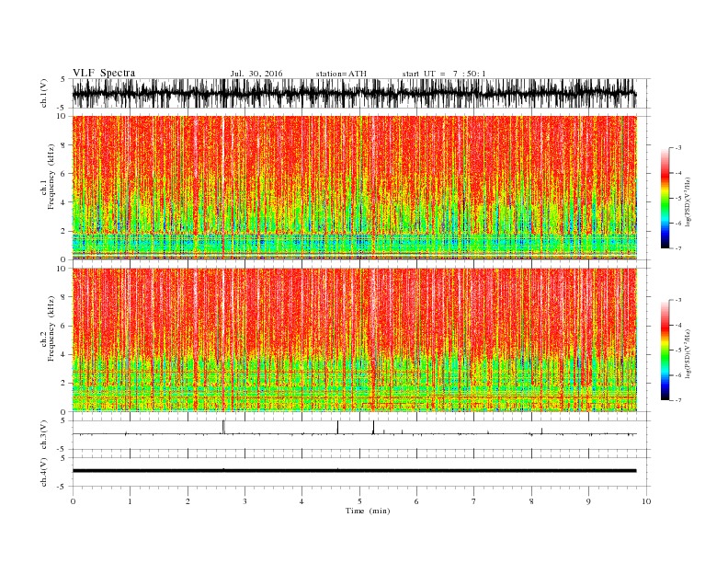
Task: Click the ch.2 'Frequency (kHz)' axis label
Action: coord(51,329)
